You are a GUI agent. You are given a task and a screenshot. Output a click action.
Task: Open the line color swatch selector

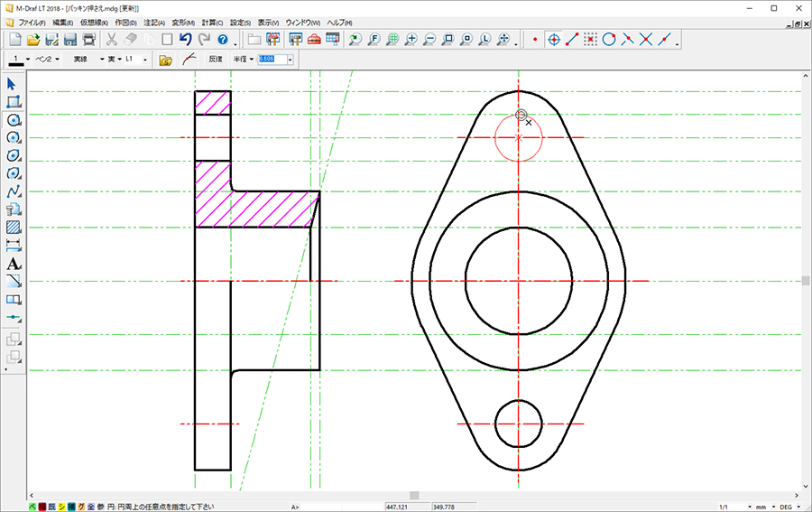point(20,60)
